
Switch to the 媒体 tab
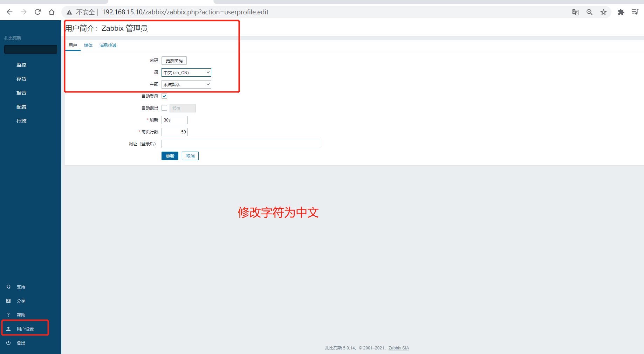coord(88,46)
